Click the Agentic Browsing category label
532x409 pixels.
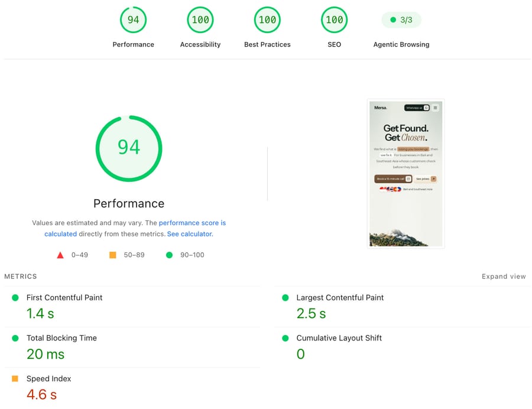coord(401,44)
